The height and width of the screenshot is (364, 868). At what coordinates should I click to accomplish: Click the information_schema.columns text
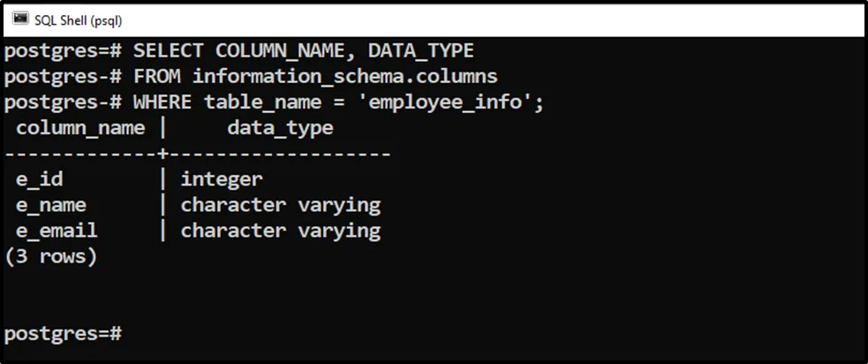click(x=345, y=77)
